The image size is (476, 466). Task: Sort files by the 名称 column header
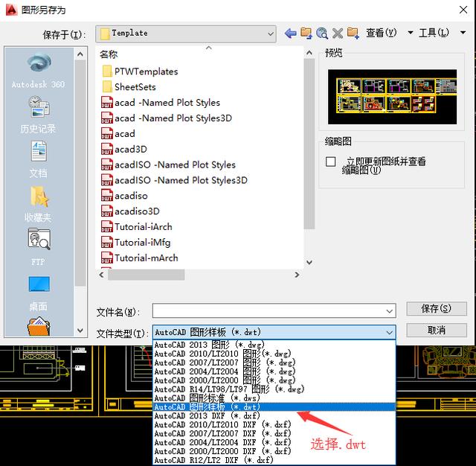(109, 54)
